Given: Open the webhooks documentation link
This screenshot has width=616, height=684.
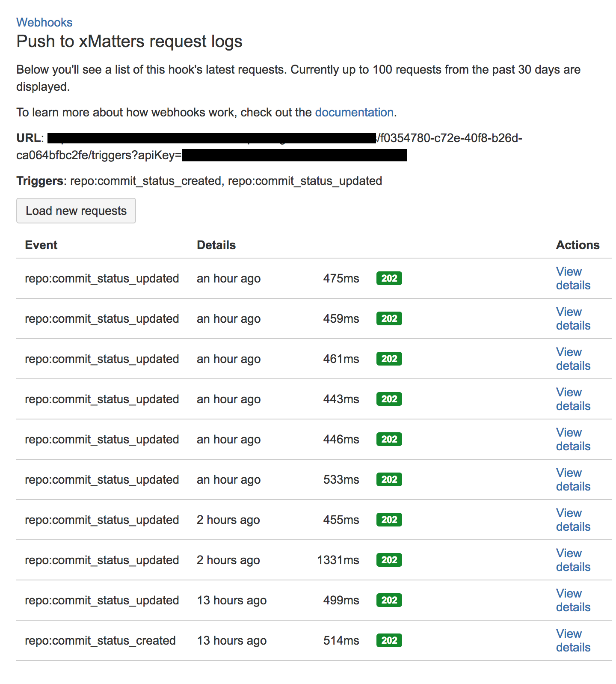Looking at the screenshot, I should click(x=354, y=112).
